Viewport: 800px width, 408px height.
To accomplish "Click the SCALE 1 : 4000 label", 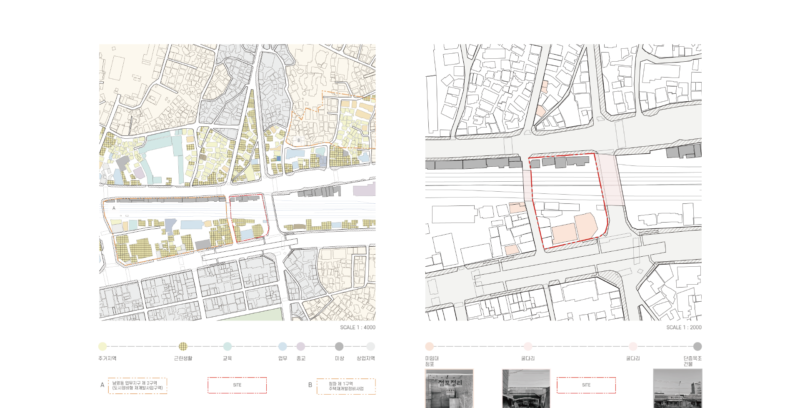I will pyautogui.click(x=358, y=327).
